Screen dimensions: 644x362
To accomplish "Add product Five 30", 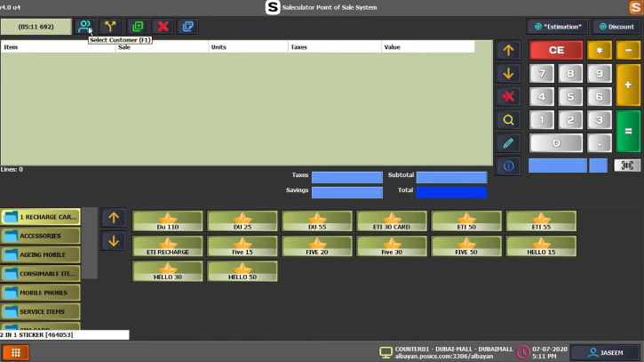I will click(392, 246).
